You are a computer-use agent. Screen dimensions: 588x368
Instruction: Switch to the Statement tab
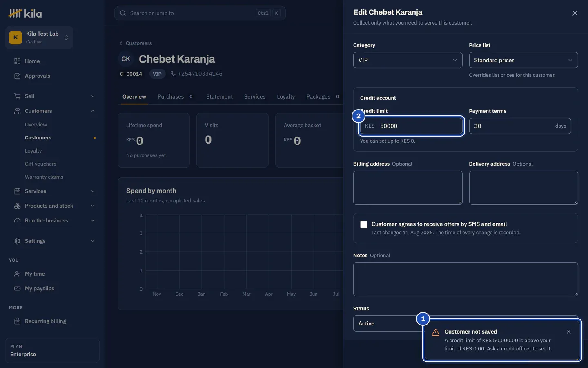coord(219,97)
